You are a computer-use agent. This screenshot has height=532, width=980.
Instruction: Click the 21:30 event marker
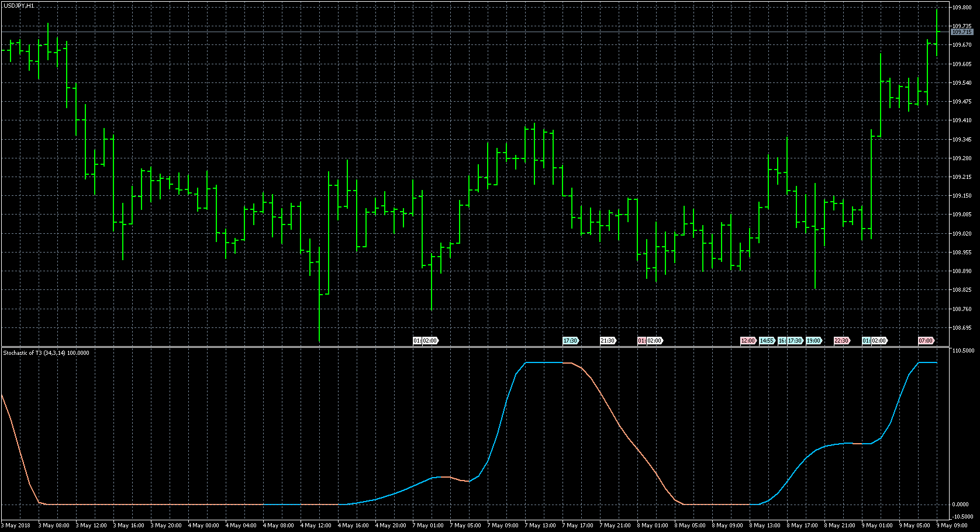[x=608, y=341]
